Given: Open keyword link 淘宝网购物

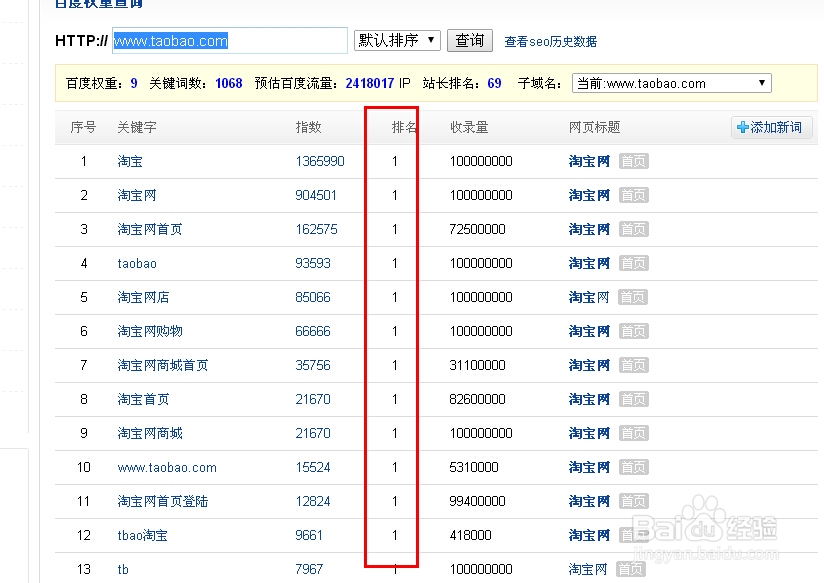Looking at the screenshot, I should pyautogui.click(x=150, y=331).
